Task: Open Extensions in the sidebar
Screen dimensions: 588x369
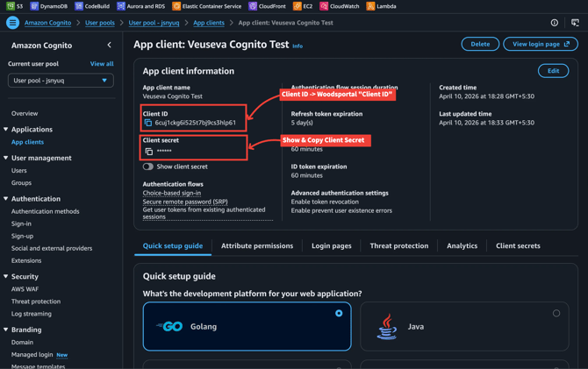Action: [26, 260]
